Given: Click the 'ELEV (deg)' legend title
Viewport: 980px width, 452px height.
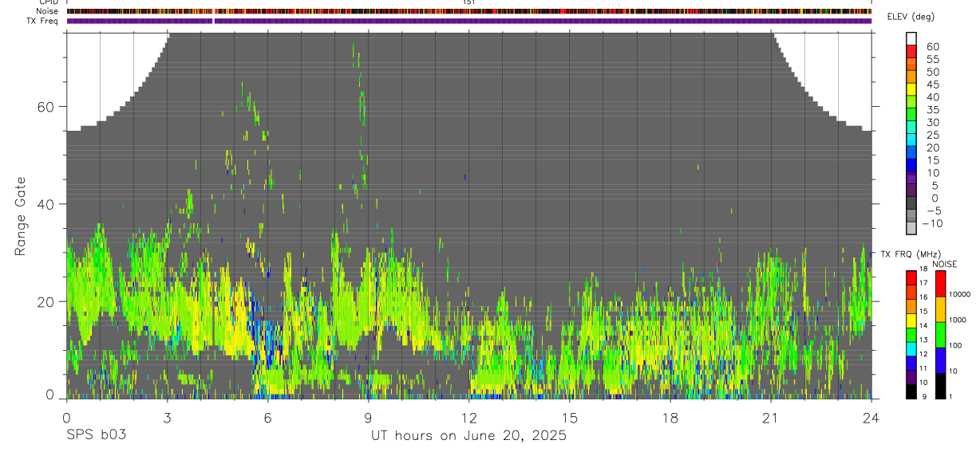Looking at the screenshot, I should coord(911,17).
